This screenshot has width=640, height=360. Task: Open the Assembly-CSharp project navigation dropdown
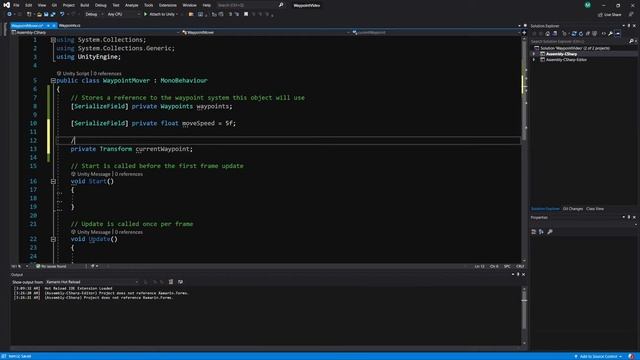(96, 32)
